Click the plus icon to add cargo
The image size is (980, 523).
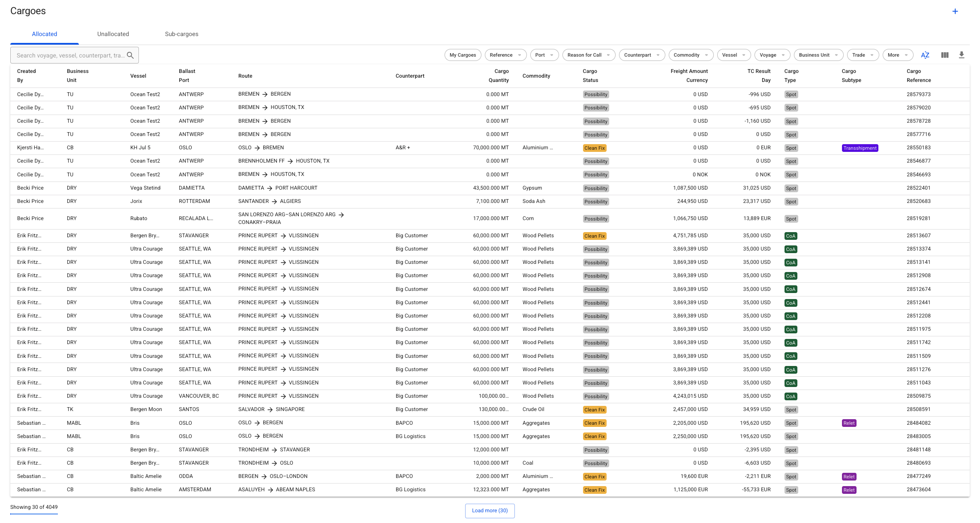coord(955,12)
